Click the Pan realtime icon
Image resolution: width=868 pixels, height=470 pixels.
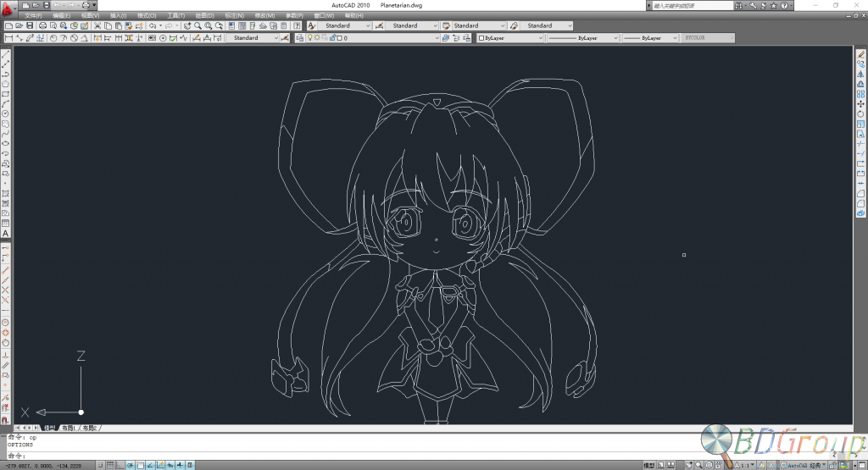coord(186,25)
